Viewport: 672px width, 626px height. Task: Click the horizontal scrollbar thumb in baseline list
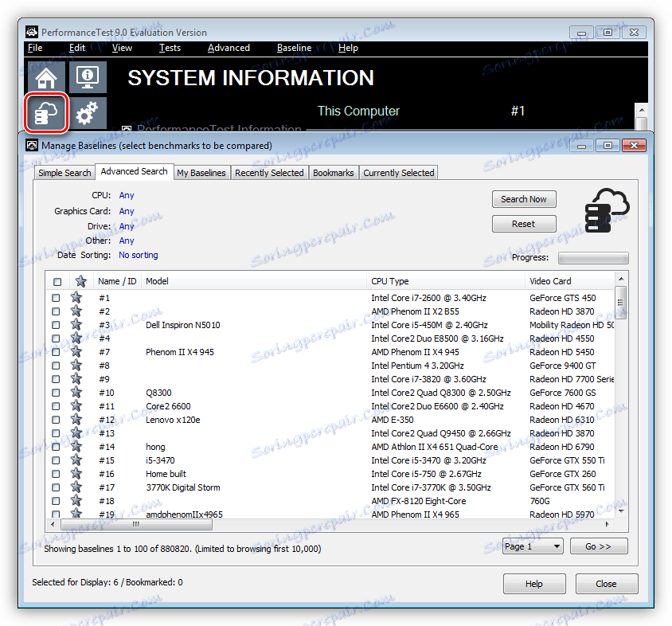(x=136, y=524)
